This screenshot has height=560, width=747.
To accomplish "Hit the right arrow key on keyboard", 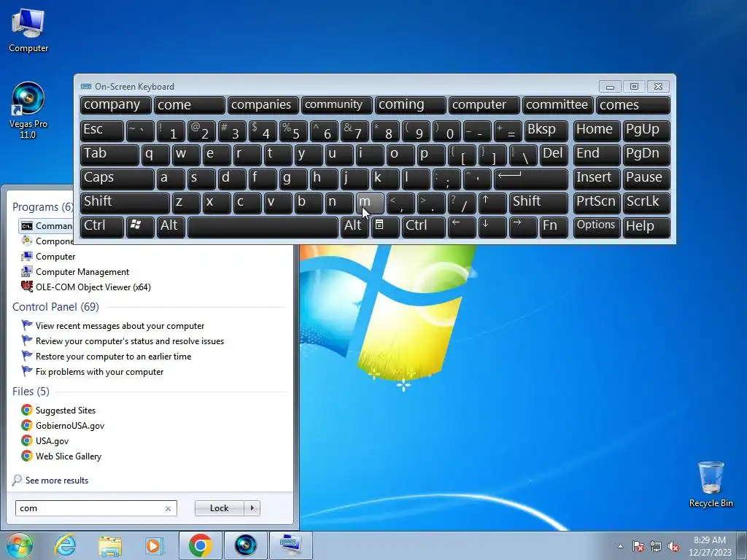I will pos(523,227).
